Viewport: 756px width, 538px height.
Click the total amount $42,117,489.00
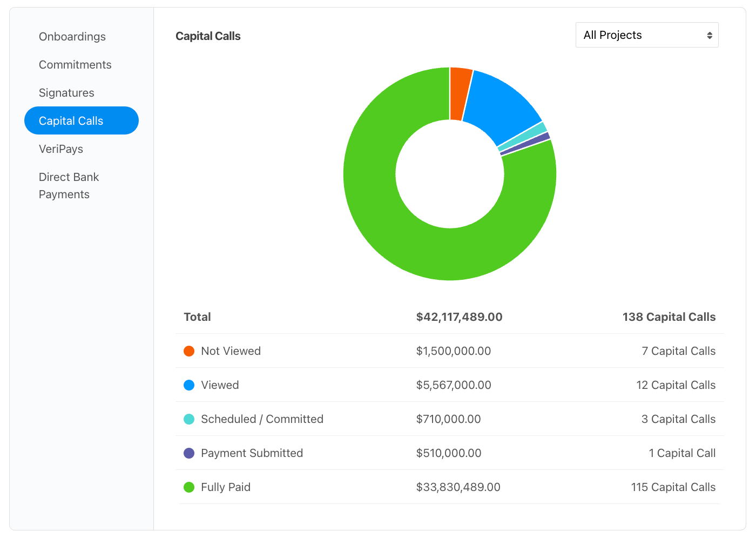[x=459, y=317]
